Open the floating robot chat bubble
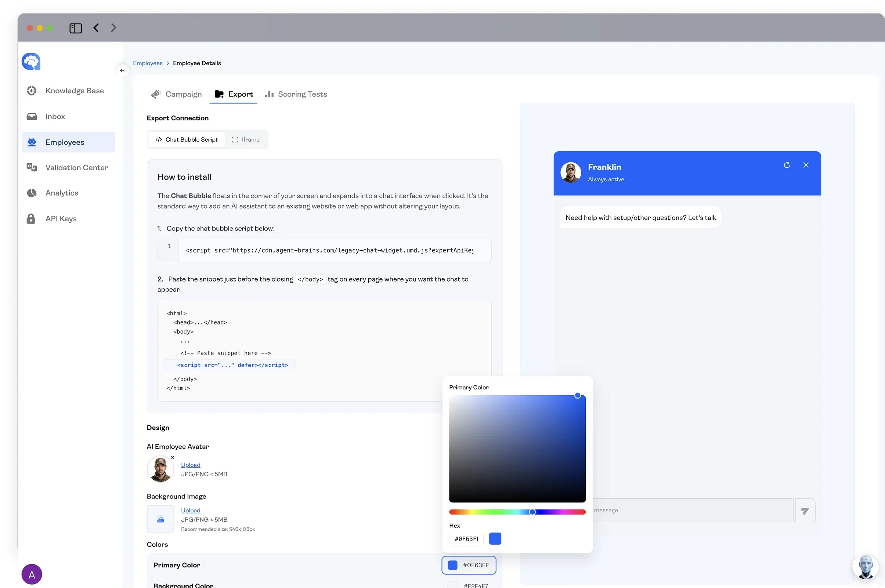Screen dimensions: 885x588 (865, 567)
